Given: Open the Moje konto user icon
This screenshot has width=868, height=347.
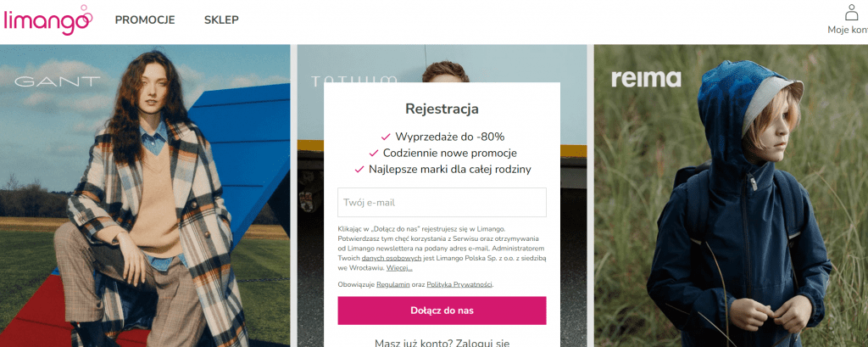Looking at the screenshot, I should point(851,12).
